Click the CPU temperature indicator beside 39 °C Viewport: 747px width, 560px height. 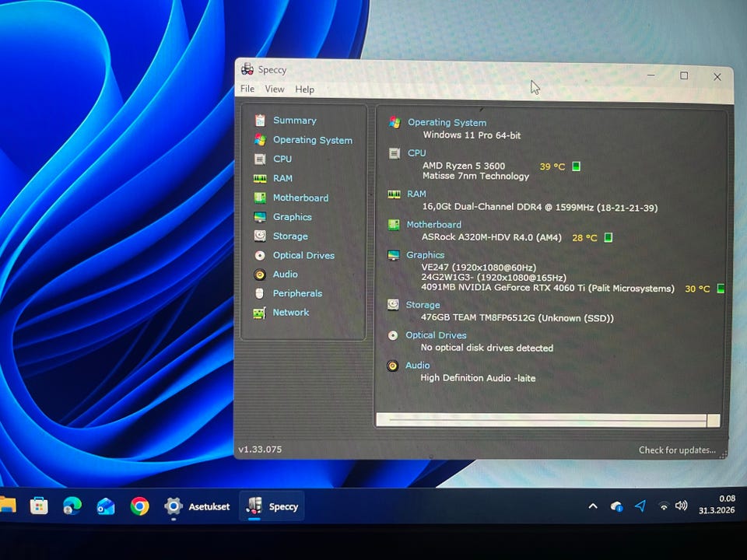(576, 166)
